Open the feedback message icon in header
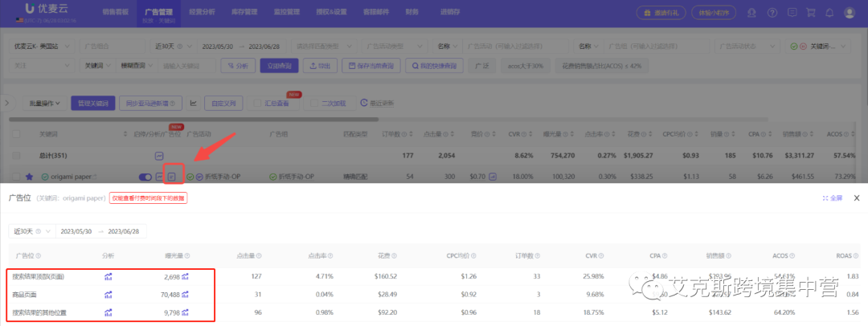 click(x=792, y=11)
